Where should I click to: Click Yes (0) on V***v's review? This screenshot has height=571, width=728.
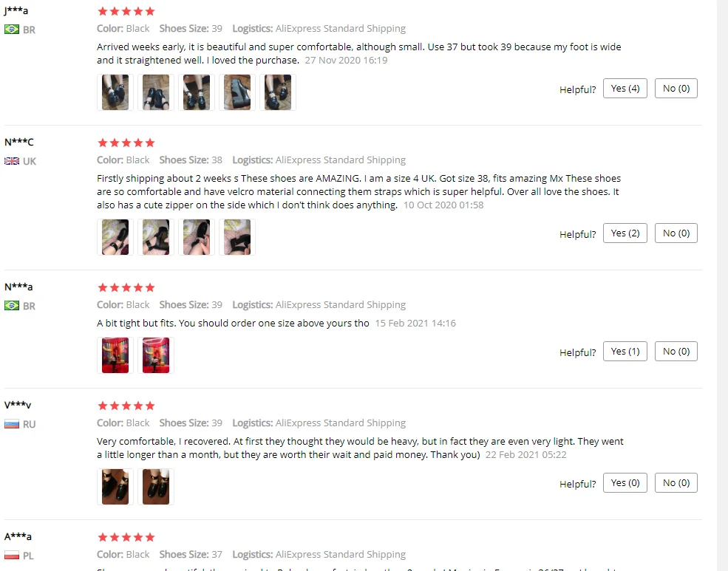pyautogui.click(x=625, y=483)
